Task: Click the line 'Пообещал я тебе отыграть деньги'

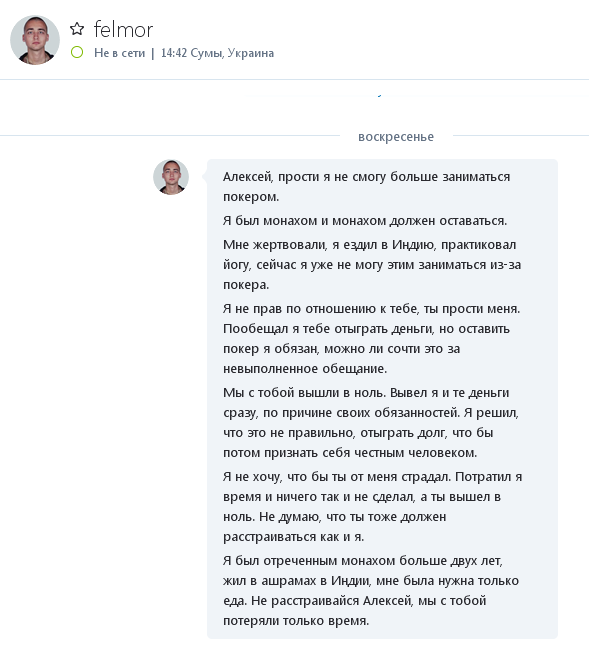Action: coord(366,329)
